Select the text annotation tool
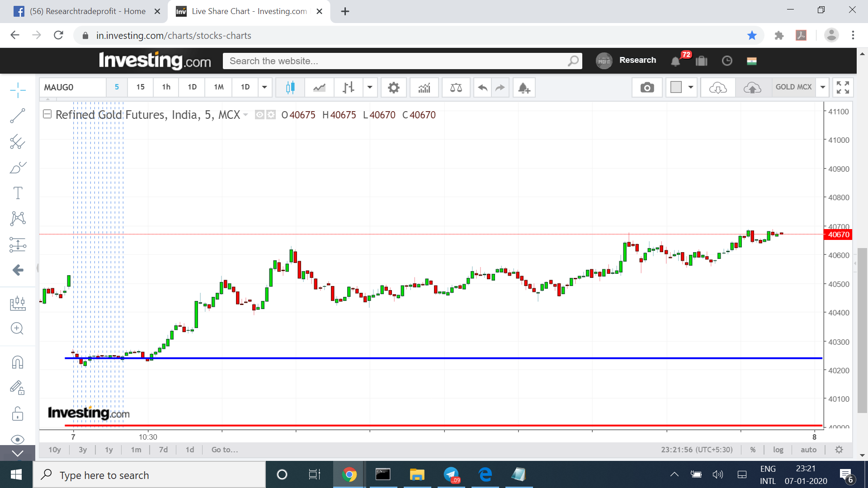 (x=18, y=193)
